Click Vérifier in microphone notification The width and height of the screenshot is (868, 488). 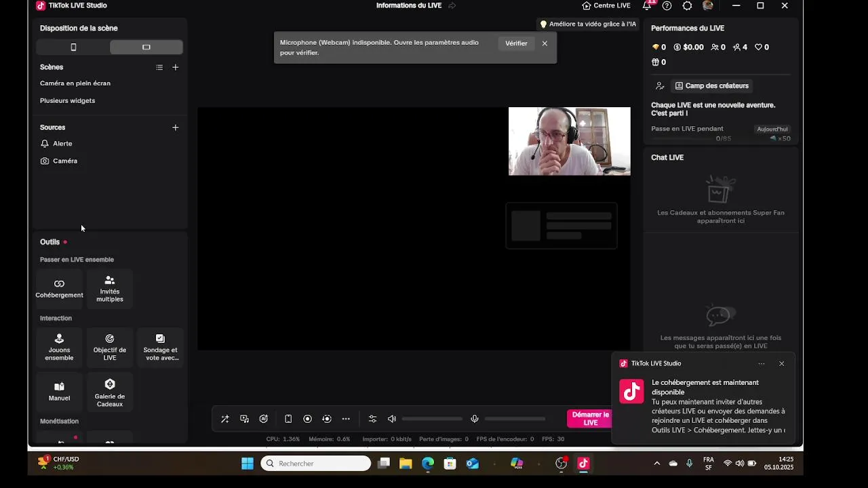coord(516,43)
